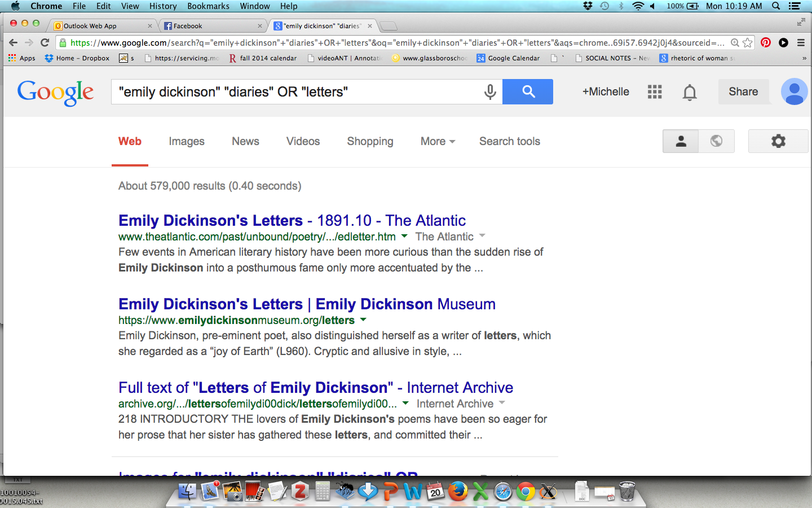Open the SOCIAL NOTES bookmark
The width and height of the screenshot is (812, 508).
click(x=612, y=58)
